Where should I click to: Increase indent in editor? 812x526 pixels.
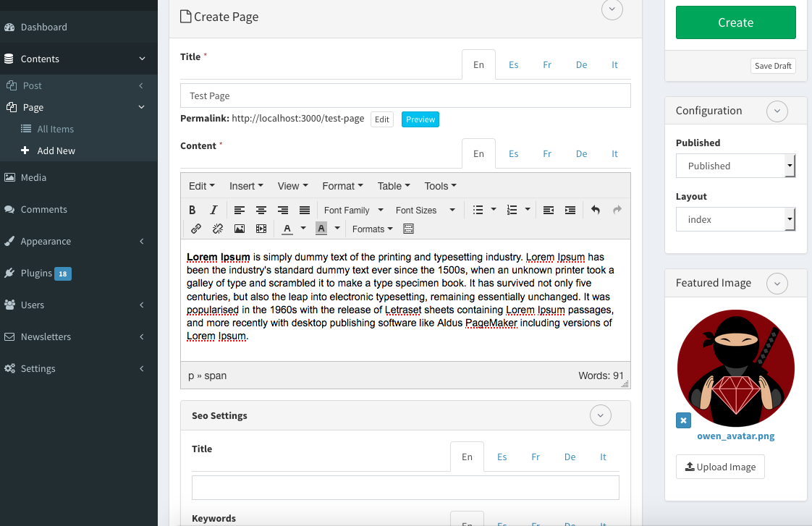point(570,211)
